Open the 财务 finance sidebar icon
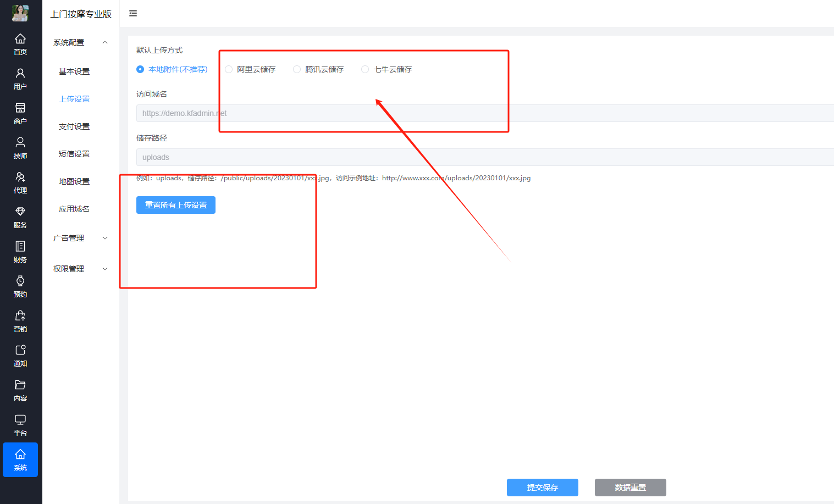 [20, 252]
